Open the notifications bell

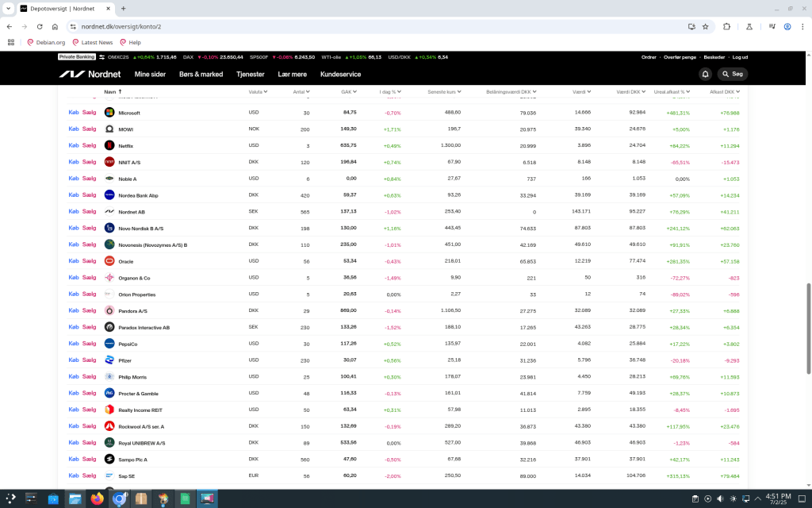tap(705, 74)
